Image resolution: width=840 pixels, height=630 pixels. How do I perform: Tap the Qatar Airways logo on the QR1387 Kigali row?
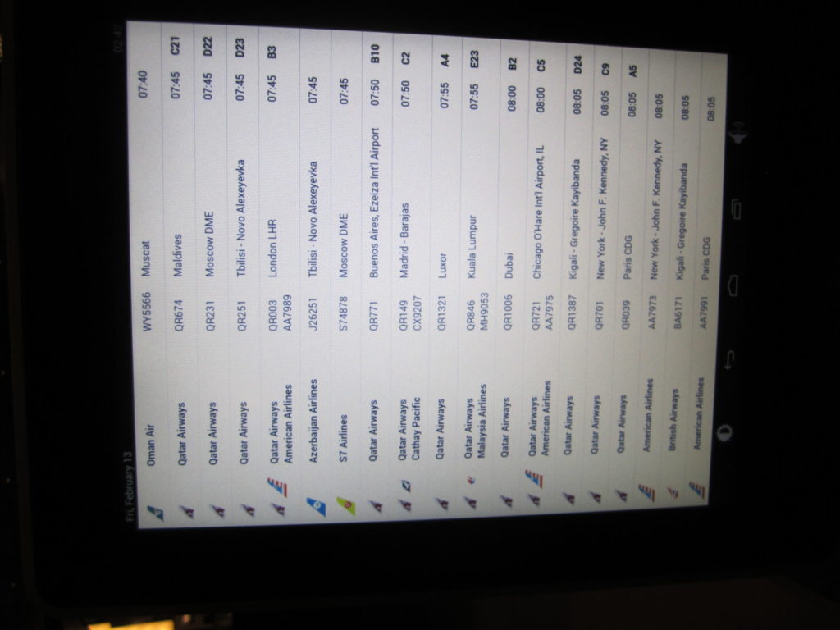569,498
